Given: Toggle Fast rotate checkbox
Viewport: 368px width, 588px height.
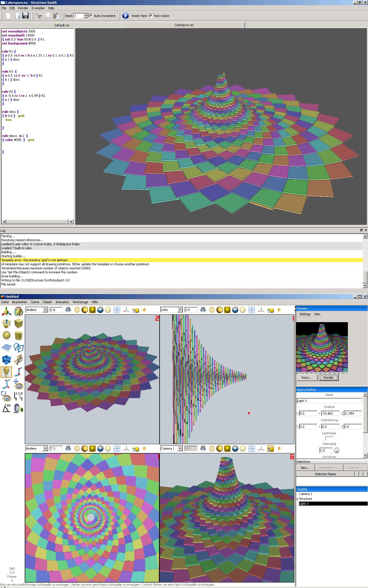Looking at the screenshot, I should [151, 16].
